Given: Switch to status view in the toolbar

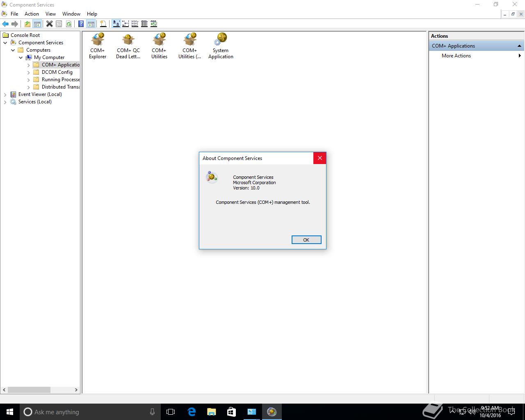Looking at the screenshot, I should click(x=154, y=24).
